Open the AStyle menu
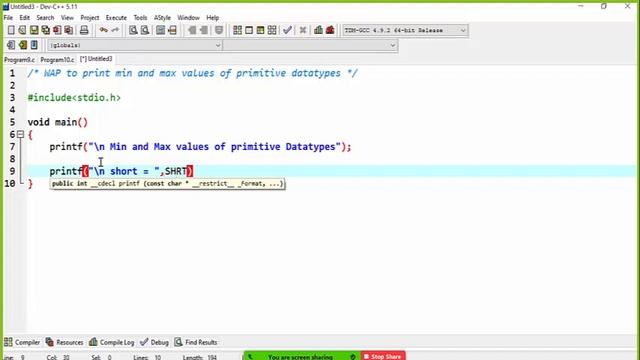Screen dimensions: 640x360 click(162, 18)
